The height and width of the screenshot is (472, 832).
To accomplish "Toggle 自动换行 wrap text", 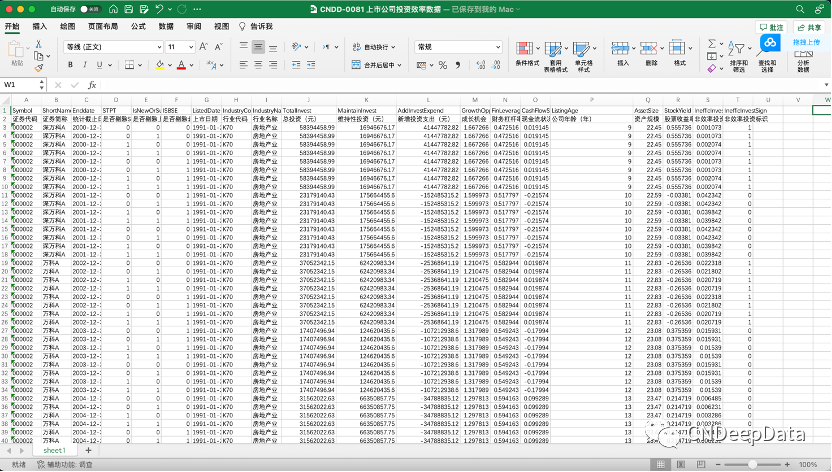I will click(375, 47).
